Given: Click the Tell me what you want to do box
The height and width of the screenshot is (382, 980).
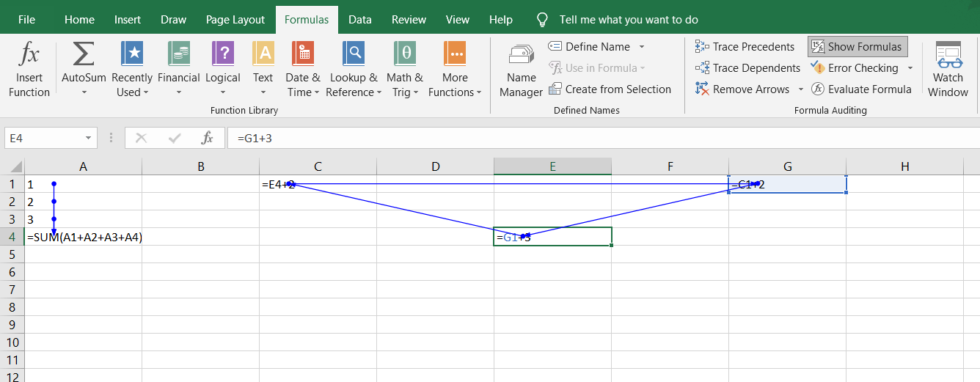Looking at the screenshot, I should point(629,20).
